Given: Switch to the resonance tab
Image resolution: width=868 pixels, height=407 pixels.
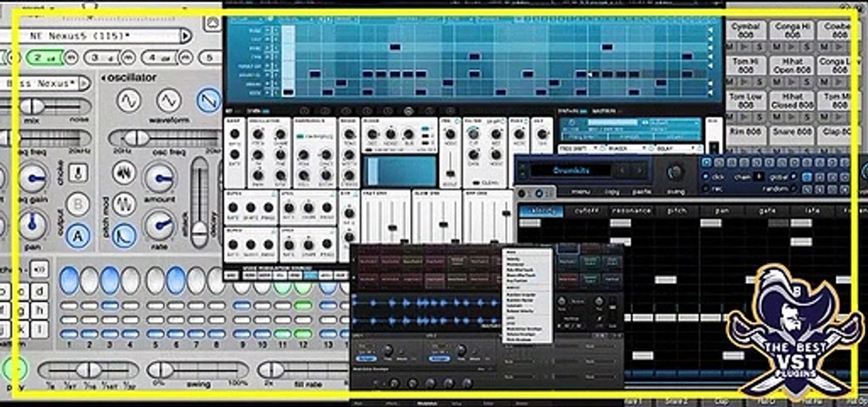Looking at the screenshot, I should [632, 211].
